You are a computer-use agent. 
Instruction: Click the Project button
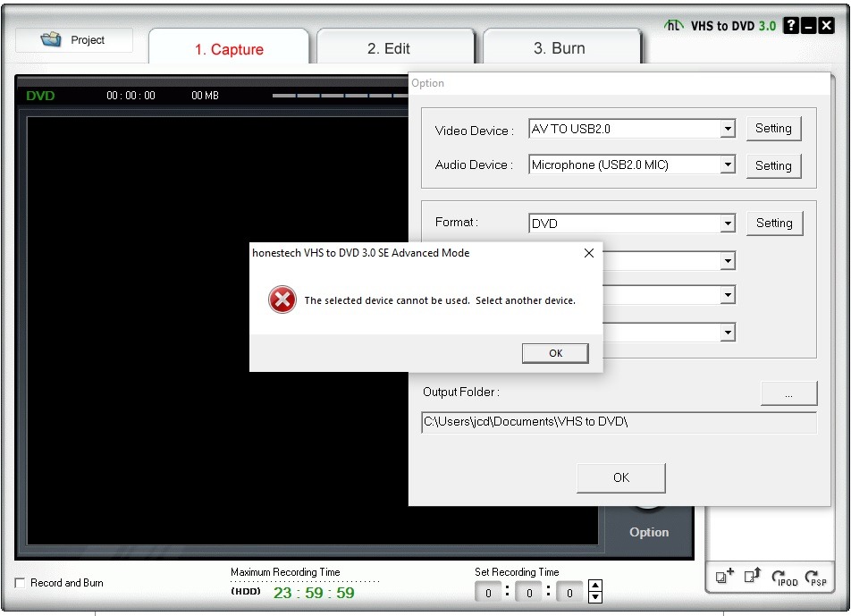pyautogui.click(x=74, y=39)
